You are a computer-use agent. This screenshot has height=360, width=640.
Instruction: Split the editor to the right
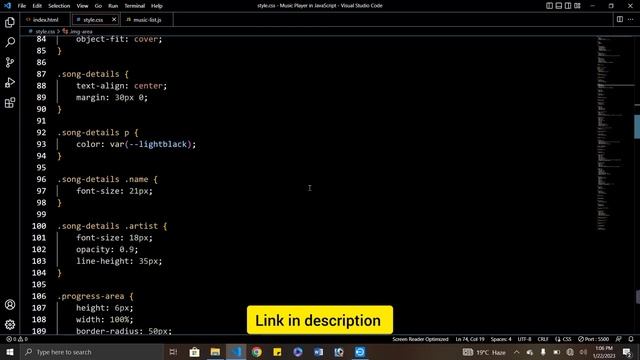pyautogui.click(x=620, y=19)
